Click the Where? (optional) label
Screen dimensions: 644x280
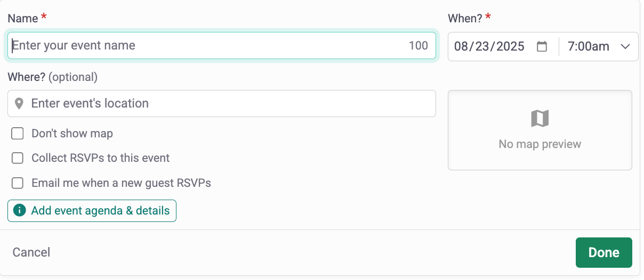point(53,77)
